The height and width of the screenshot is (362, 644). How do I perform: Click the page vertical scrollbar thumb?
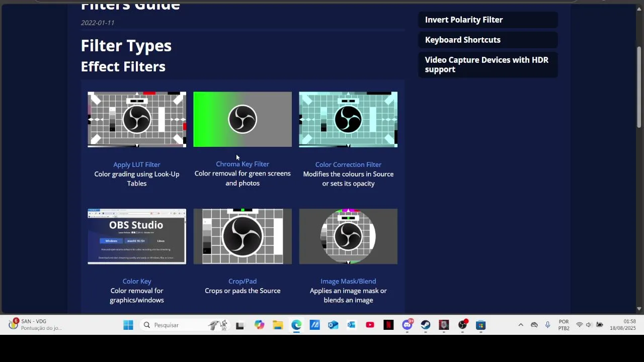[639, 86]
